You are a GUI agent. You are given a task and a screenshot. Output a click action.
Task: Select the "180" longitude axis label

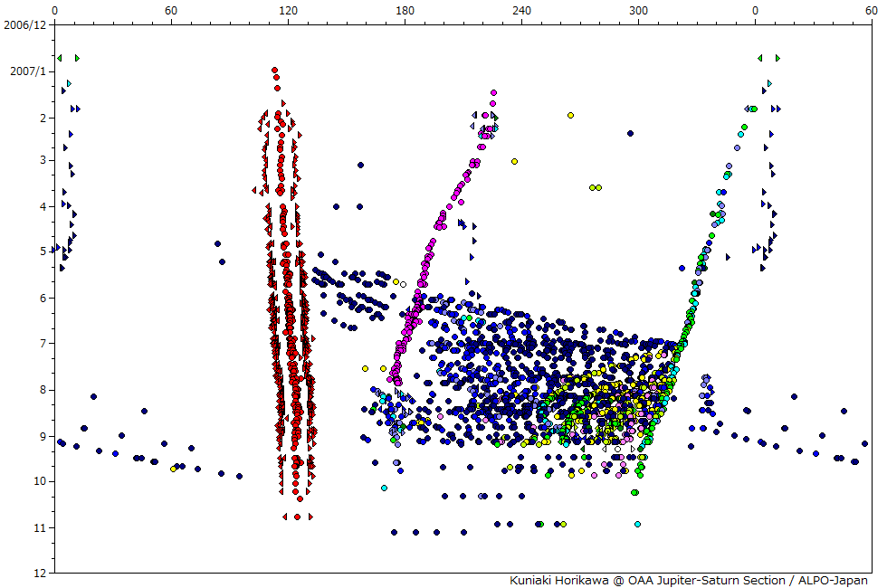point(405,11)
